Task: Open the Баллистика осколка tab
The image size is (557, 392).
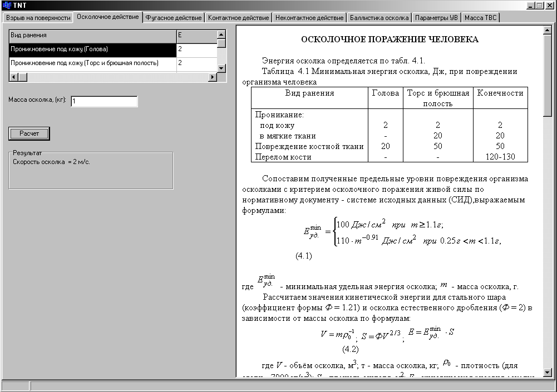Action: point(379,18)
